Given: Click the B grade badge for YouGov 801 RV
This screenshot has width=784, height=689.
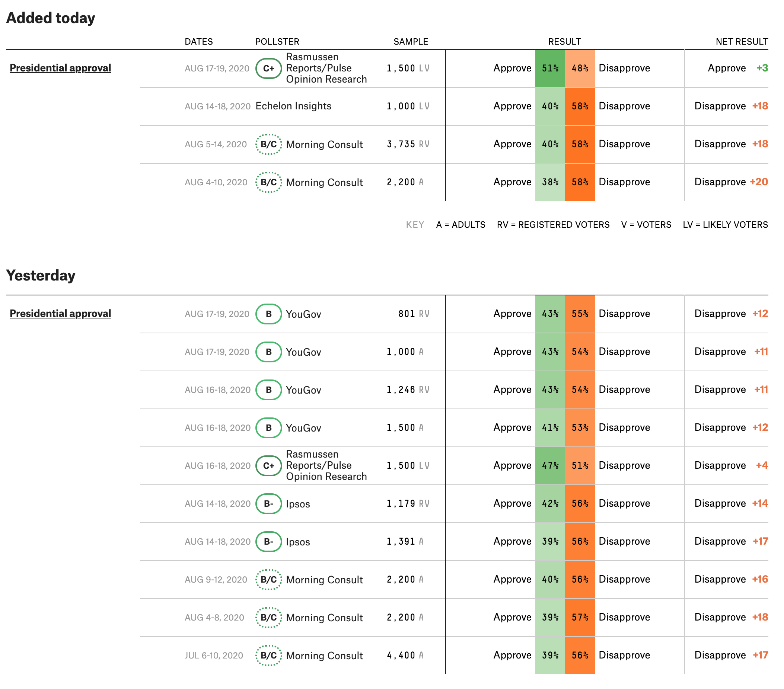Looking at the screenshot, I should (268, 314).
